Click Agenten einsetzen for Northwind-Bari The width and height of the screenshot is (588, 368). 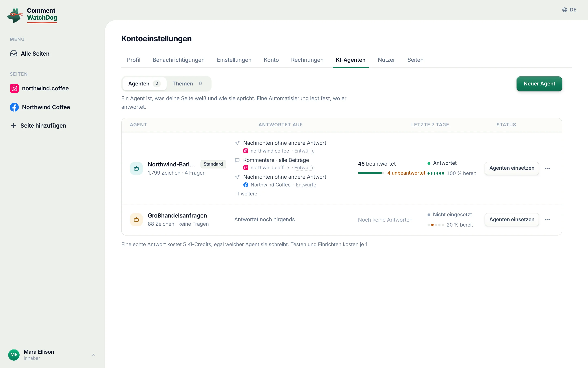(x=512, y=168)
